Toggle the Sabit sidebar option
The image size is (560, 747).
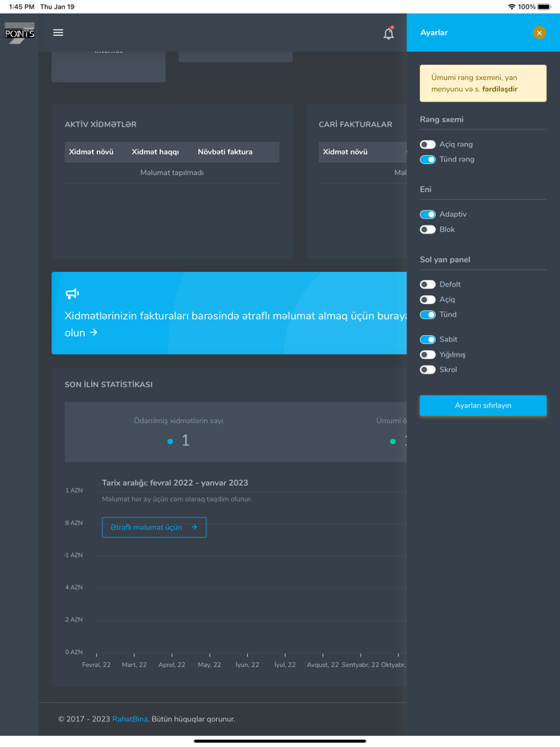tap(427, 340)
